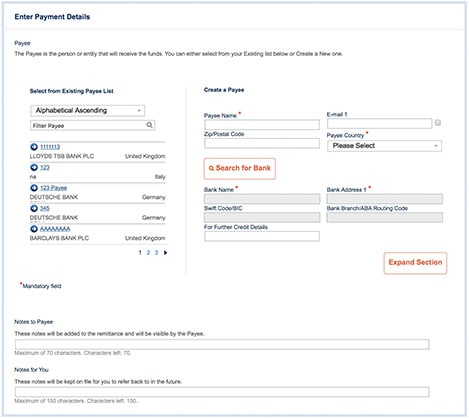Go to payee list page 2
The width and height of the screenshot is (469, 418).
pyautogui.click(x=148, y=253)
